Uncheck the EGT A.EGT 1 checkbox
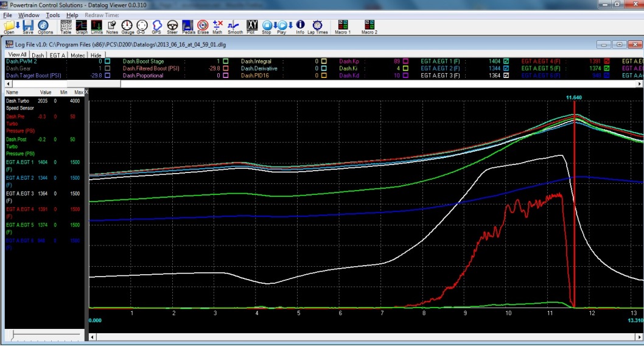Screen dimensions: 644x346 (x=506, y=62)
